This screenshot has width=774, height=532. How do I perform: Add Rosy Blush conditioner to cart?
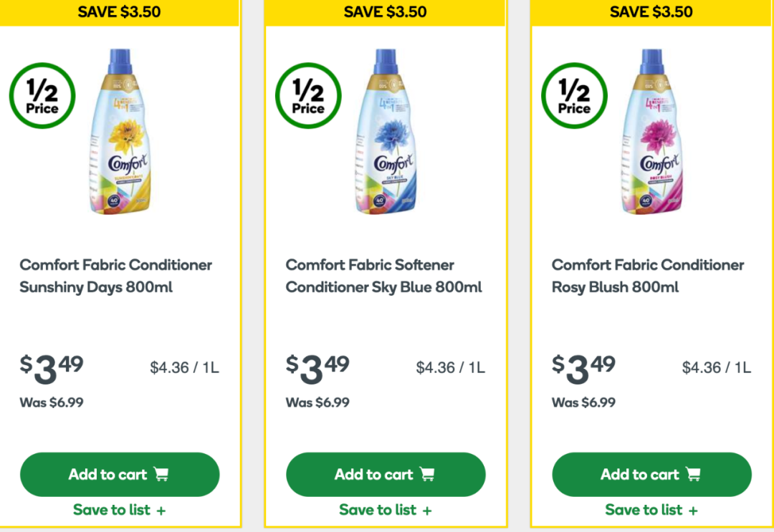click(651, 474)
